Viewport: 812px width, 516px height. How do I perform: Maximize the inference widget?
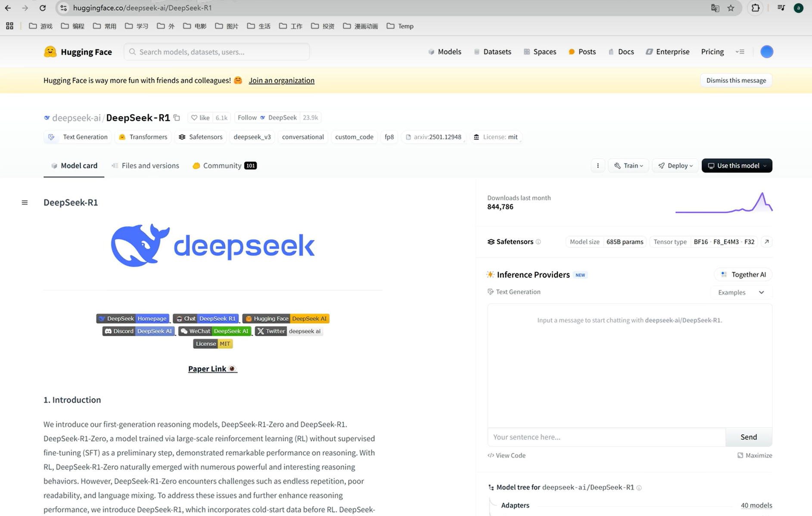pos(755,455)
